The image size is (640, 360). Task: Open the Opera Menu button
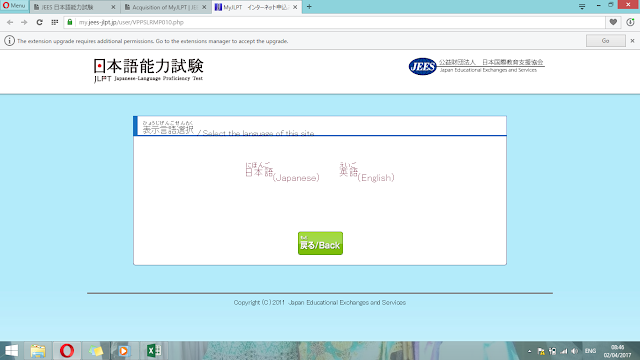14,6
